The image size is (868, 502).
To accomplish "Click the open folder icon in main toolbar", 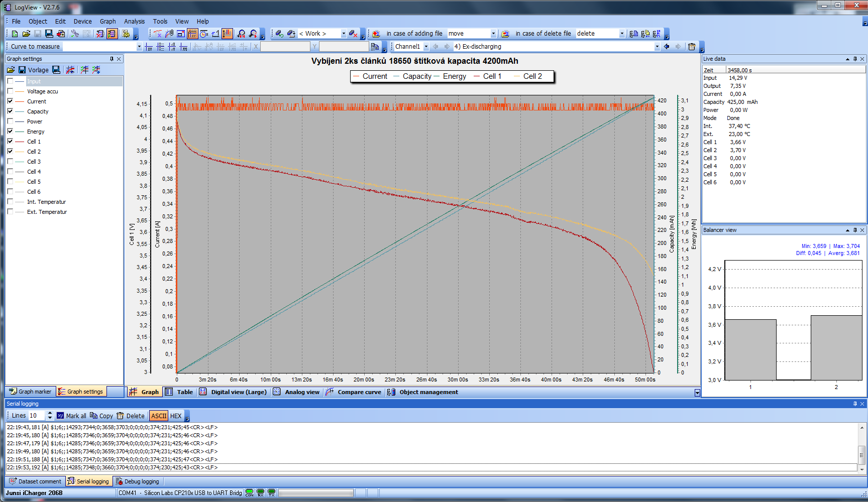I will pos(26,34).
